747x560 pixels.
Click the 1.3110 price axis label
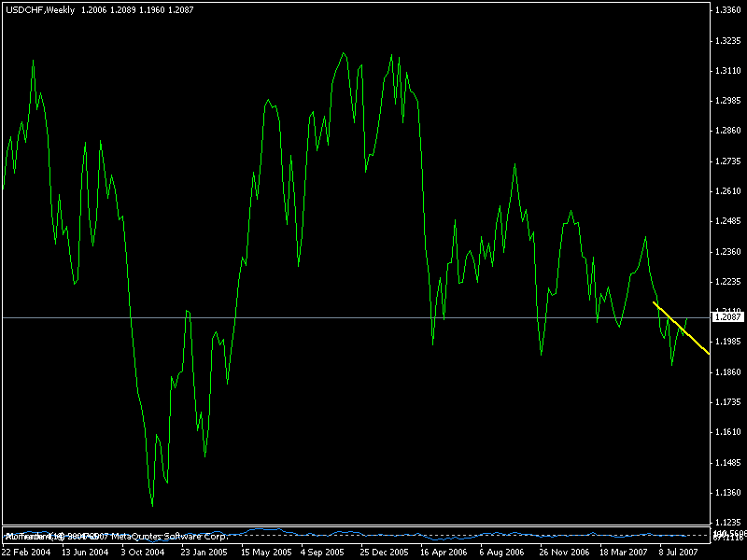click(x=728, y=71)
